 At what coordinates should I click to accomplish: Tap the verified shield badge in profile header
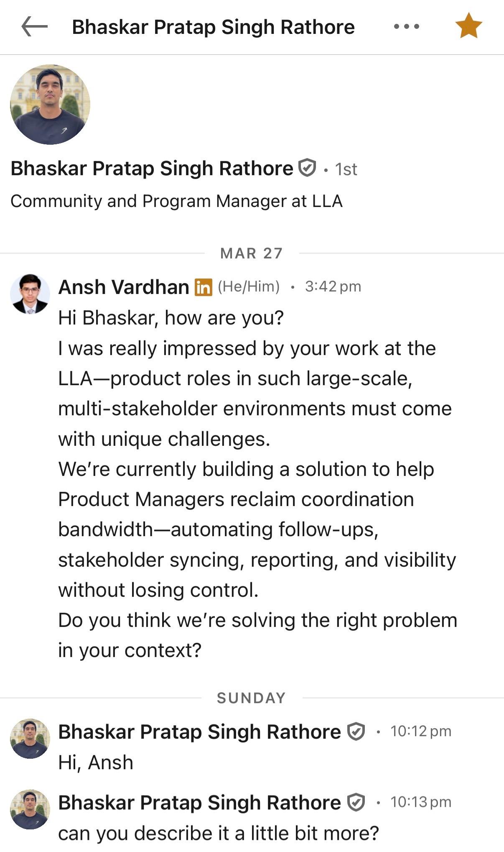coord(307,168)
